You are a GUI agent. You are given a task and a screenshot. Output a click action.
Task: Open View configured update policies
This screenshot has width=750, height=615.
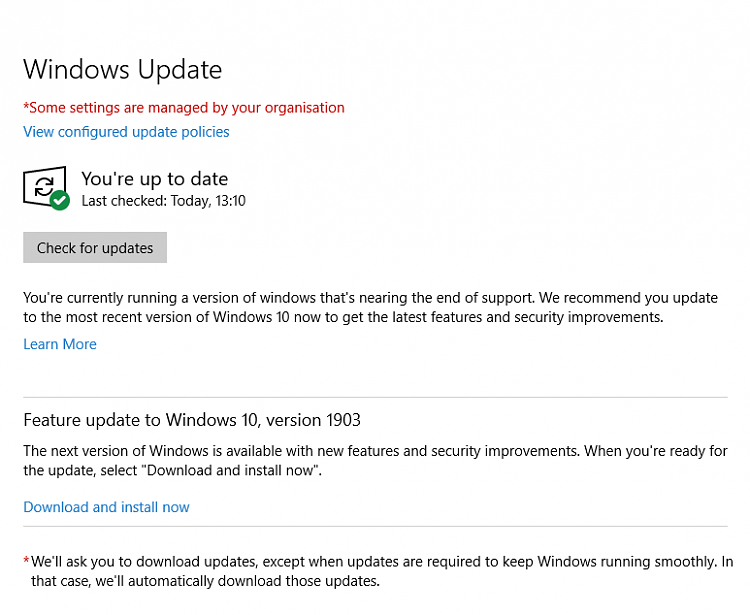coord(126,132)
